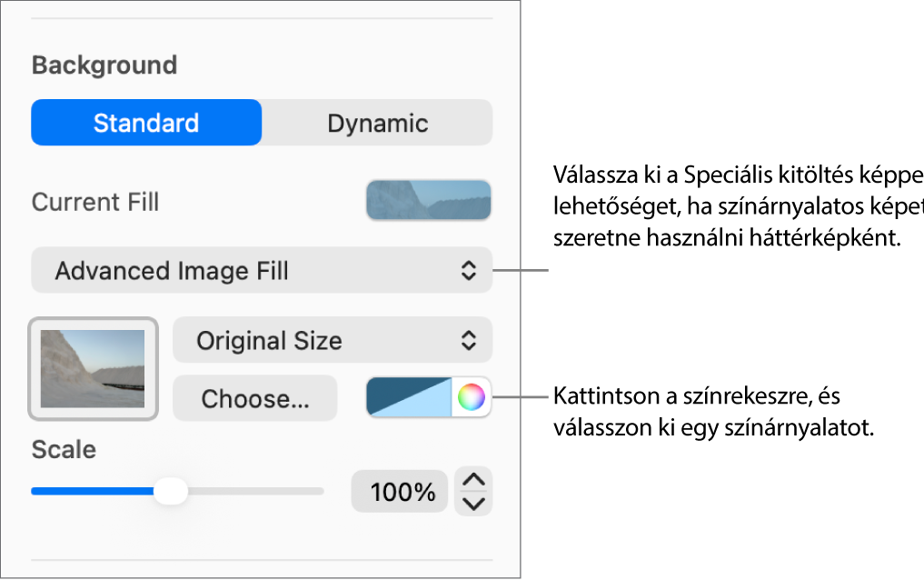Click the Scale decrement down arrow
This screenshot has height=580, width=924.
point(474,504)
